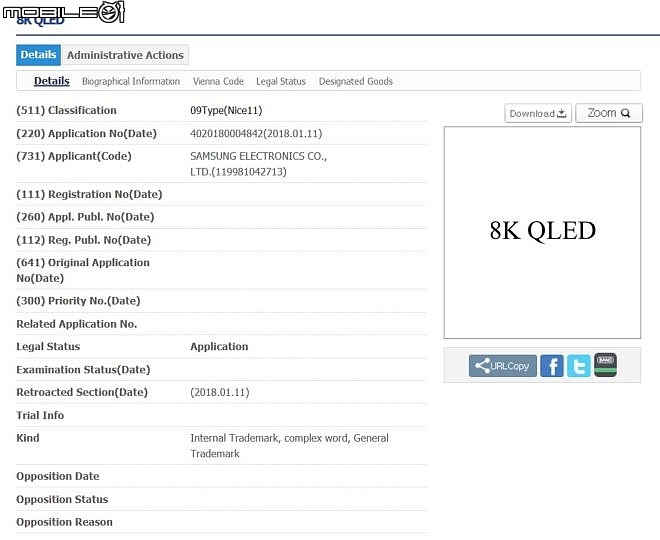Click the Retroacted Section date (2018.01.11)
This screenshot has width=660, height=540.
[220, 392]
